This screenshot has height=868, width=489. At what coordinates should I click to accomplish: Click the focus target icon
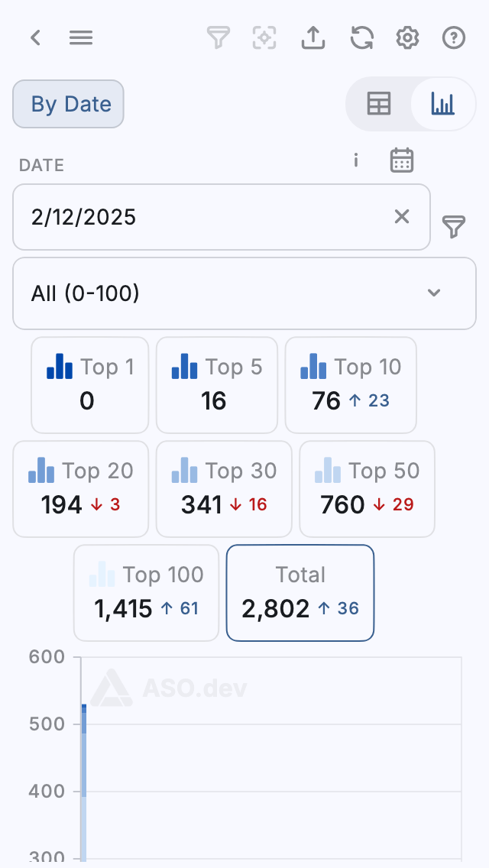pyautogui.click(x=264, y=37)
